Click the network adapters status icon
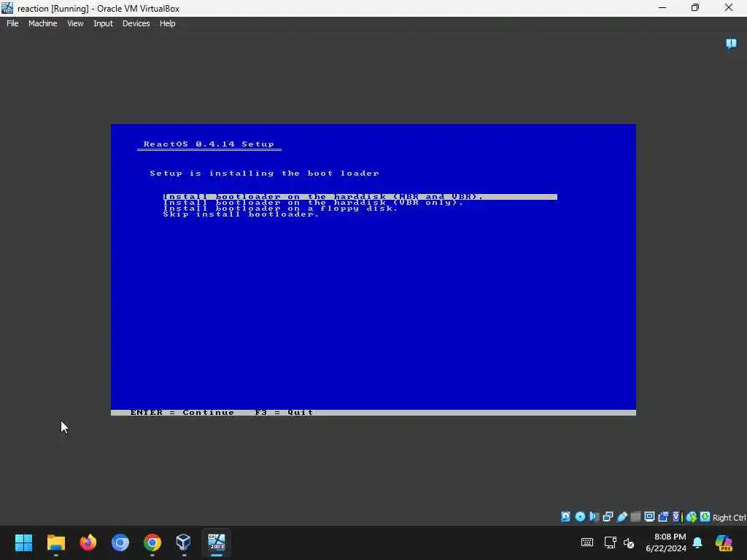Image resolution: width=747 pixels, height=560 pixels. point(608,517)
